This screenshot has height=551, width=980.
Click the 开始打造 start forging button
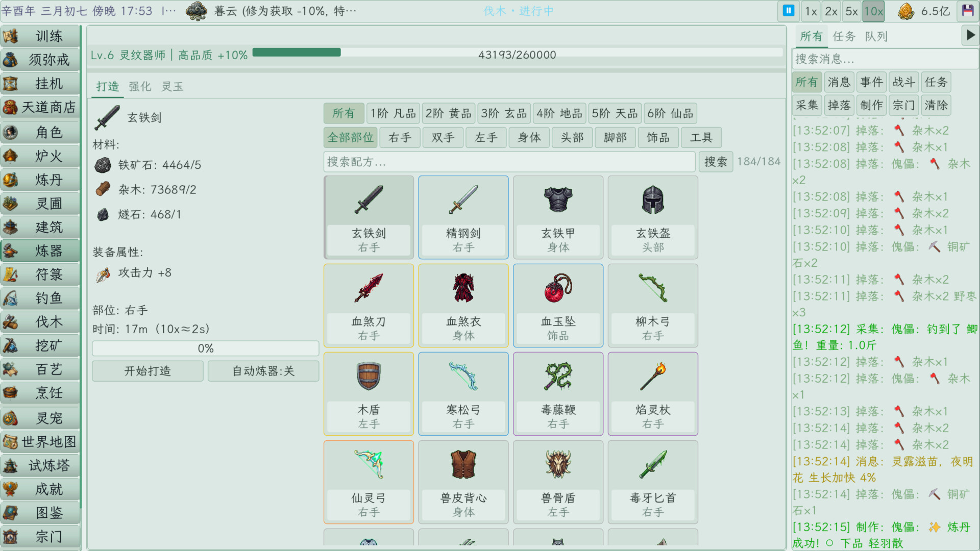point(148,371)
